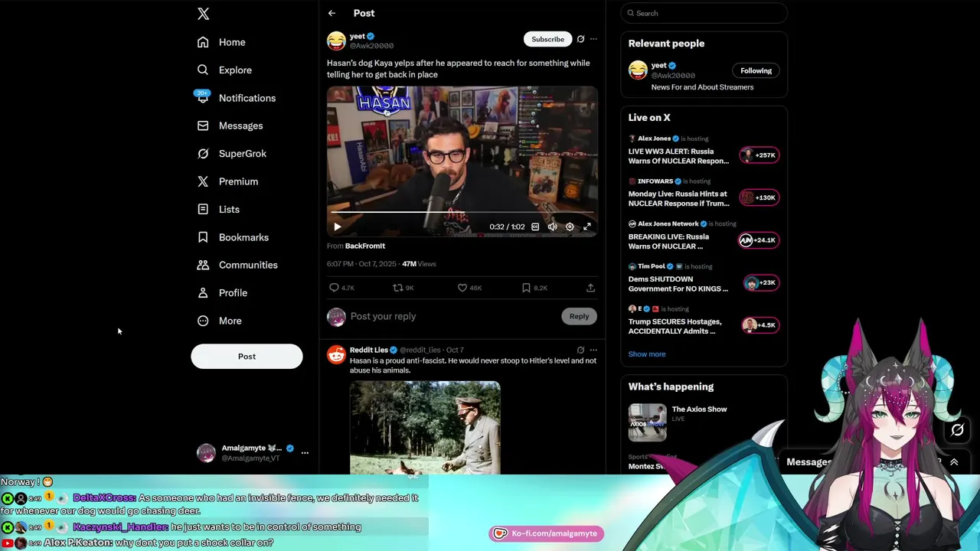Open the more options menu on yeet's post
This screenshot has width=980, height=551.
point(593,39)
